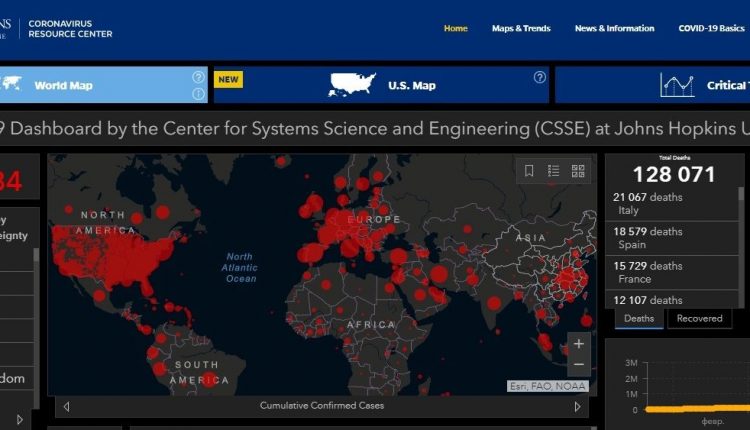The height and width of the screenshot is (430, 750).
Task: Go to next map layer arrow
Action: (577, 407)
